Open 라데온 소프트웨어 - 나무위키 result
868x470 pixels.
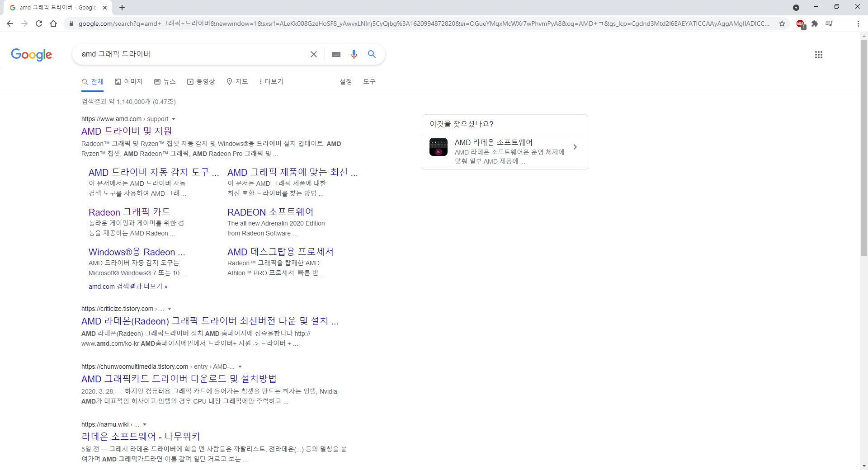(141, 437)
